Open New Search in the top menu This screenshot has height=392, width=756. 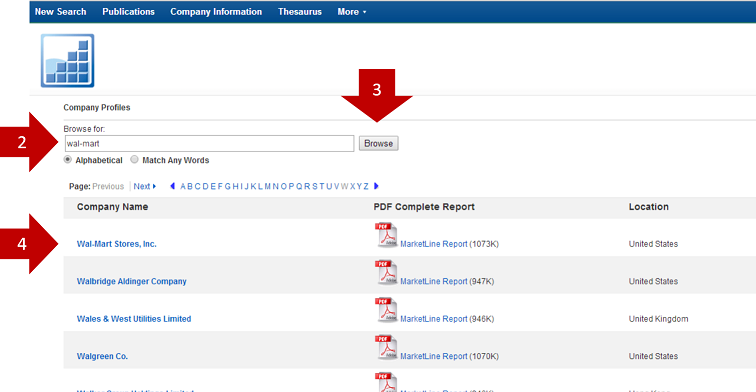tap(60, 12)
